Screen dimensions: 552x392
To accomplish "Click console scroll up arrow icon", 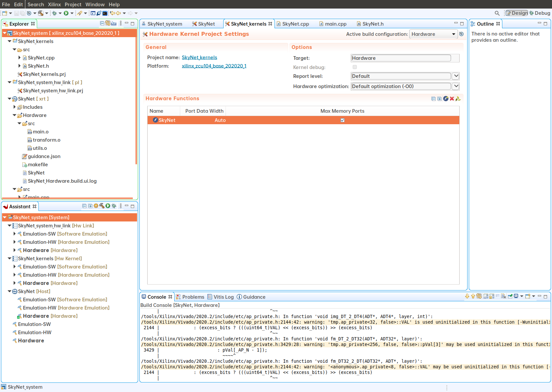I will click(x=473, y=296).
